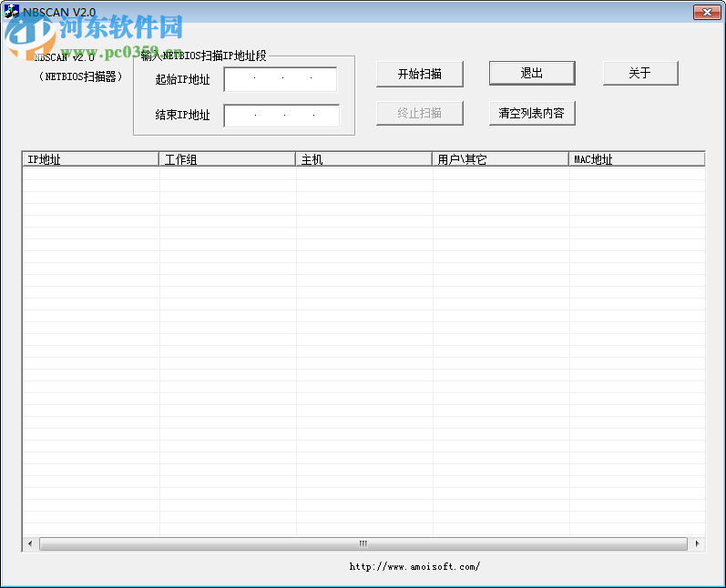Viewport: 726px width, 588px height.
Task: Sort by the 主机 column header
Action: (x=363, y=159)
